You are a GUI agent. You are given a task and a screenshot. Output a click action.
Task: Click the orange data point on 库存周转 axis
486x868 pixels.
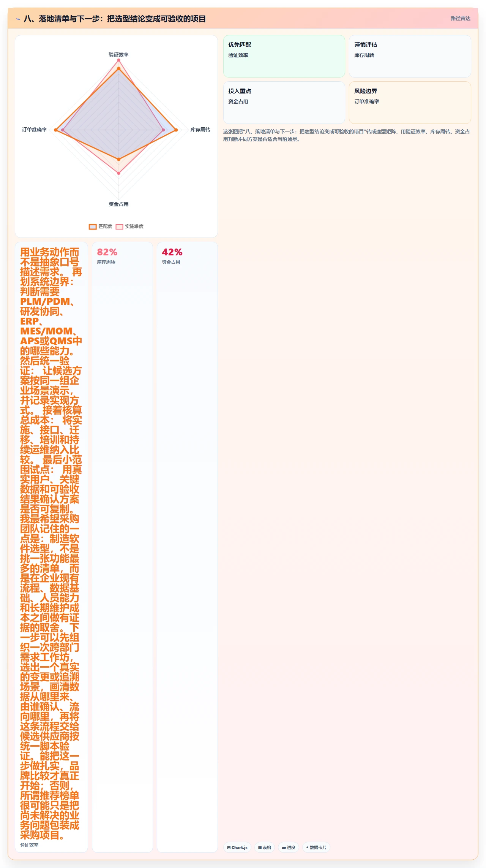(176, 130)
